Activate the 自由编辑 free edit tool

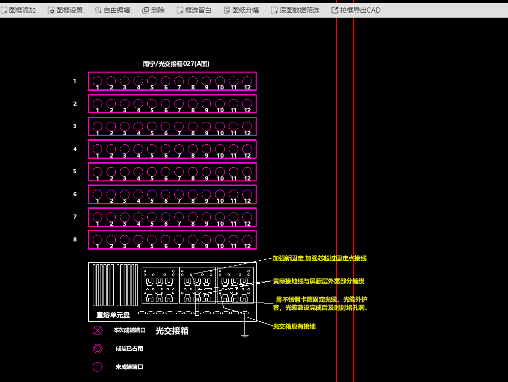coord(113,10)
